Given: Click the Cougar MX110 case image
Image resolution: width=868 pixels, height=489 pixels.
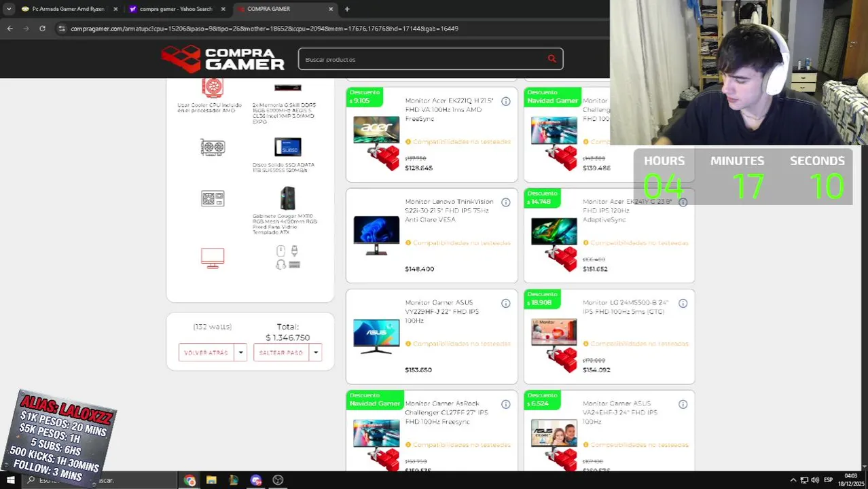Looking at the screenshot, I should tap(288, 198).
